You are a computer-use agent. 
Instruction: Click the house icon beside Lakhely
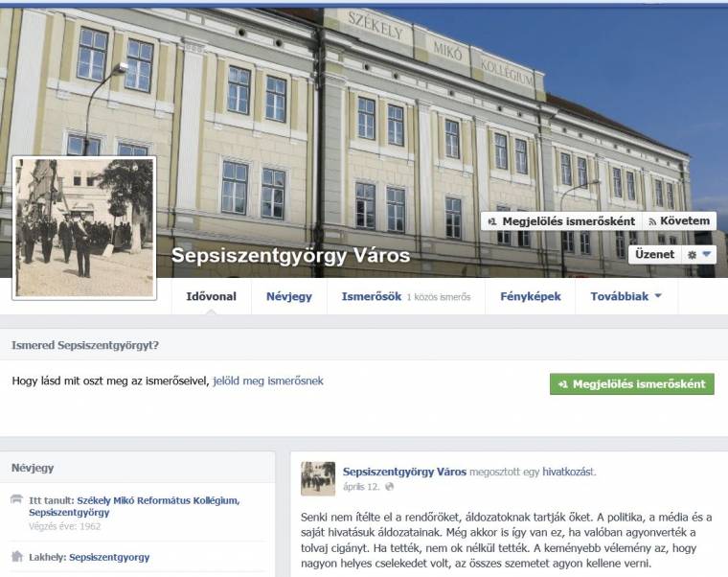[x=16, y=556]
